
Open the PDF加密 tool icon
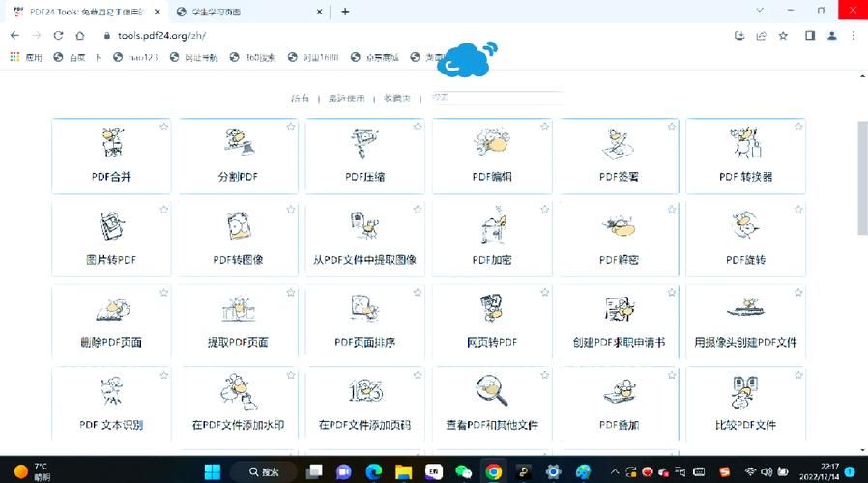[x=493, y=225]
